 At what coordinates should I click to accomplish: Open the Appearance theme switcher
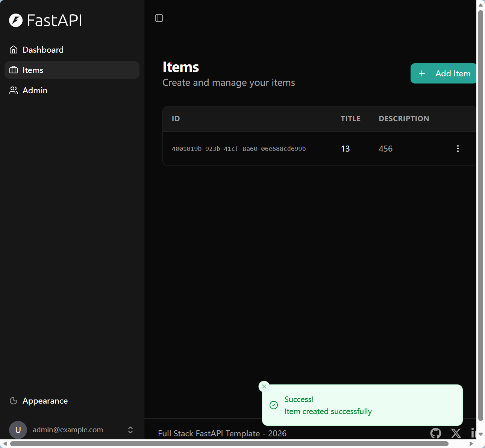pyautogui.click(x=45, y=401)
